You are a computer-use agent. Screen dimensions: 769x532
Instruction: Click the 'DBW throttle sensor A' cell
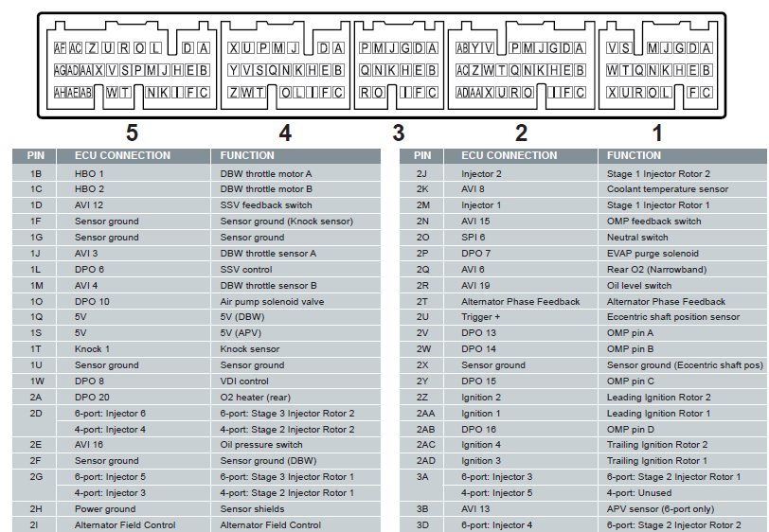(295, 254)
